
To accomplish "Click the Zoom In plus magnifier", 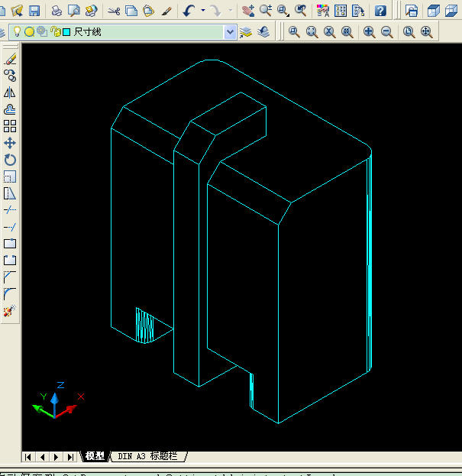I will (369, 32).
